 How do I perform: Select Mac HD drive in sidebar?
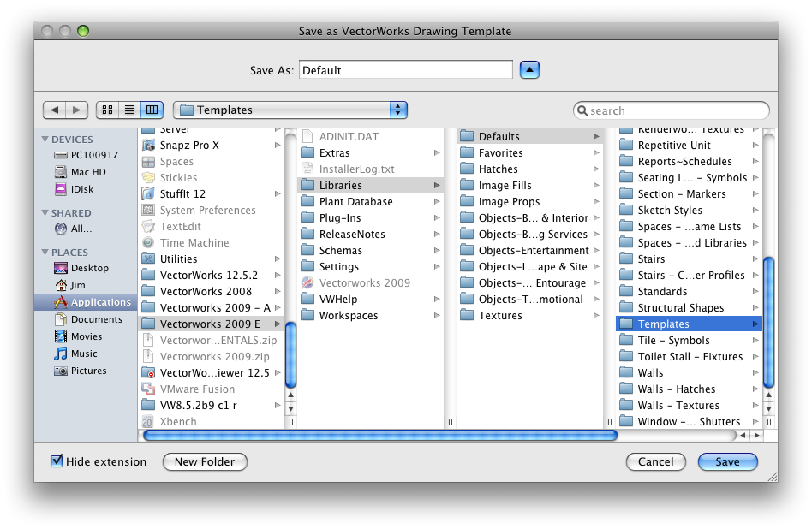(88, 172)
